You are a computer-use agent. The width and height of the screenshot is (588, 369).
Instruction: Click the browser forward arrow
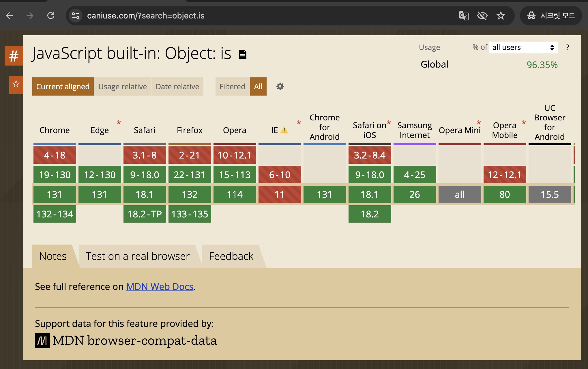coord(30,16)
